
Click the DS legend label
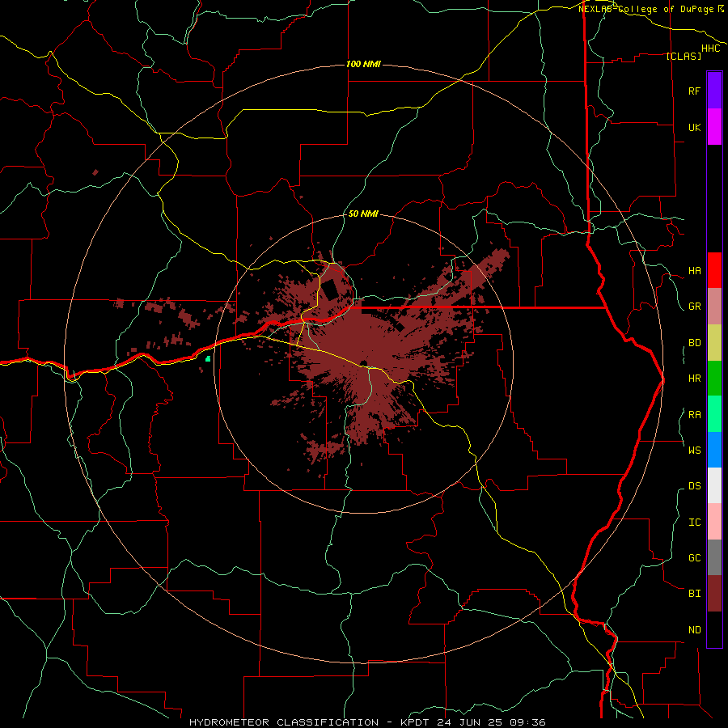[x=694, y=486]
